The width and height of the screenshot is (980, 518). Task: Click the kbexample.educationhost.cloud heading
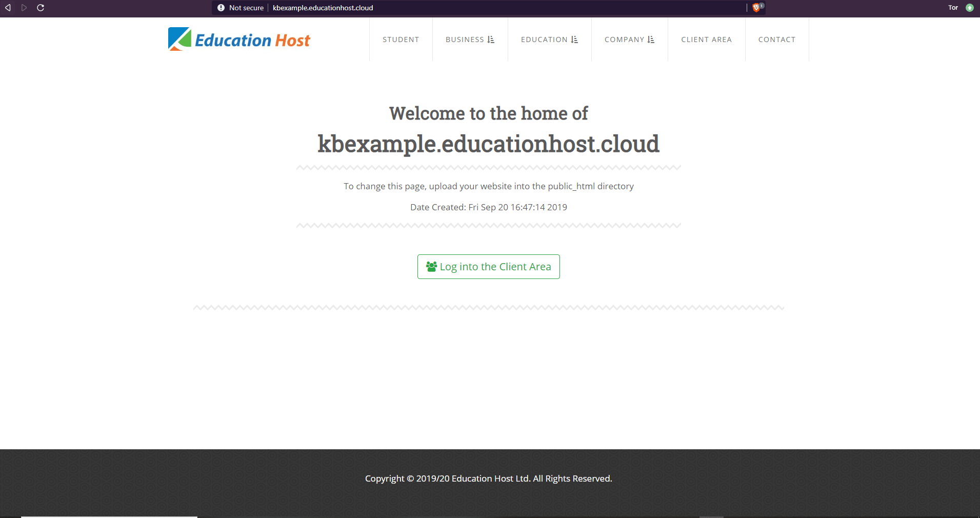489,144
